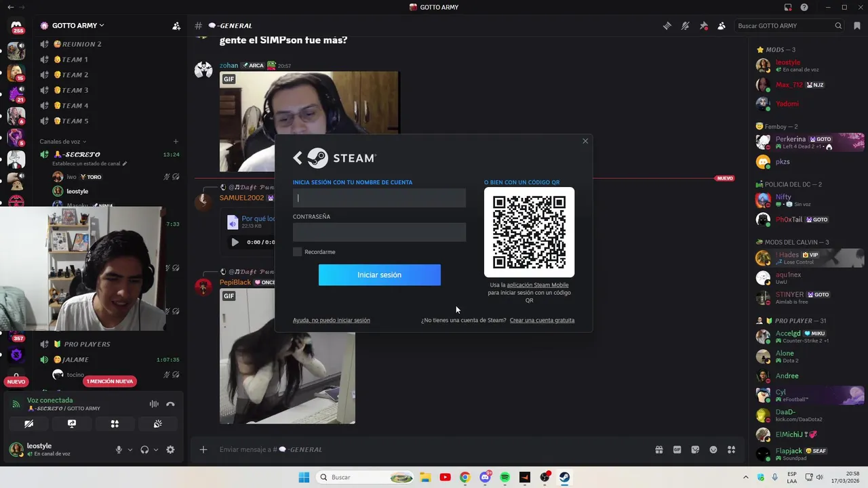Open pinned messages icon
This screenshot has width=868, height=488.
(x=704, y=26)
